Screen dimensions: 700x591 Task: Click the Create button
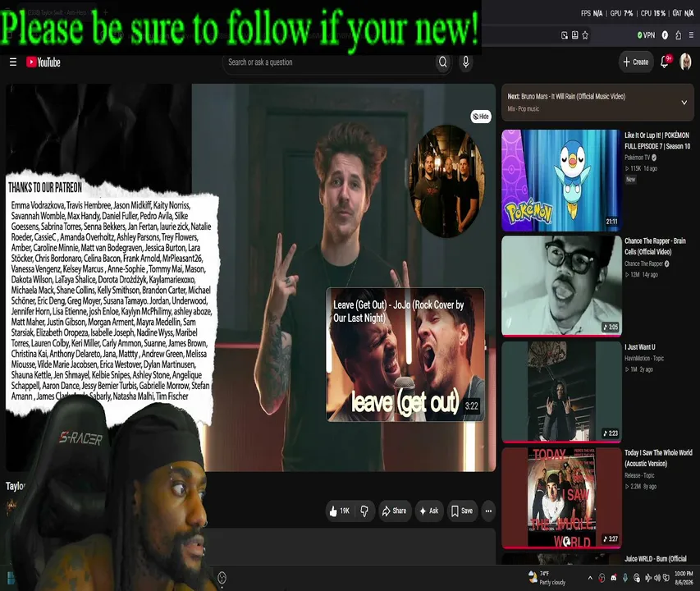636,62
